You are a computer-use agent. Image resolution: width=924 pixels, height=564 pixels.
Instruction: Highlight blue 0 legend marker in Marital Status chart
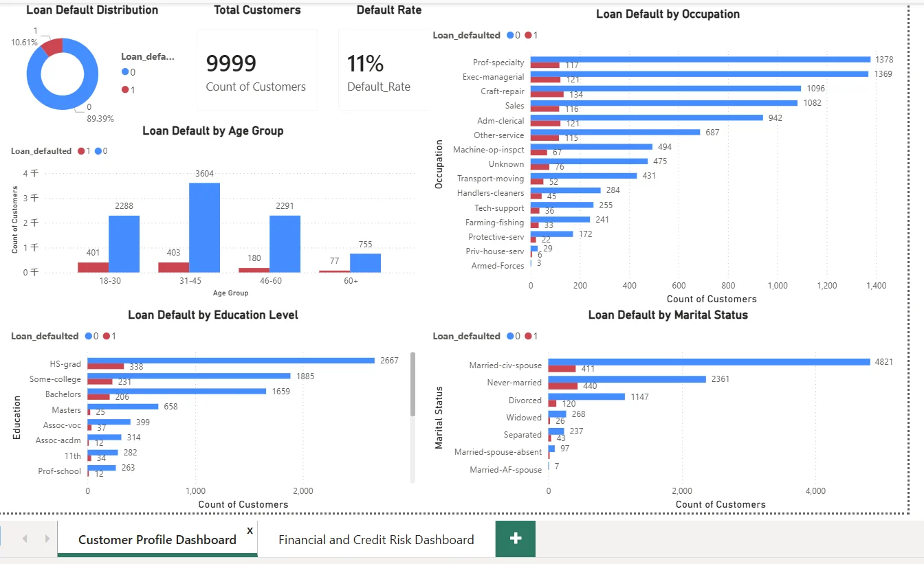(x=510, y=336)
